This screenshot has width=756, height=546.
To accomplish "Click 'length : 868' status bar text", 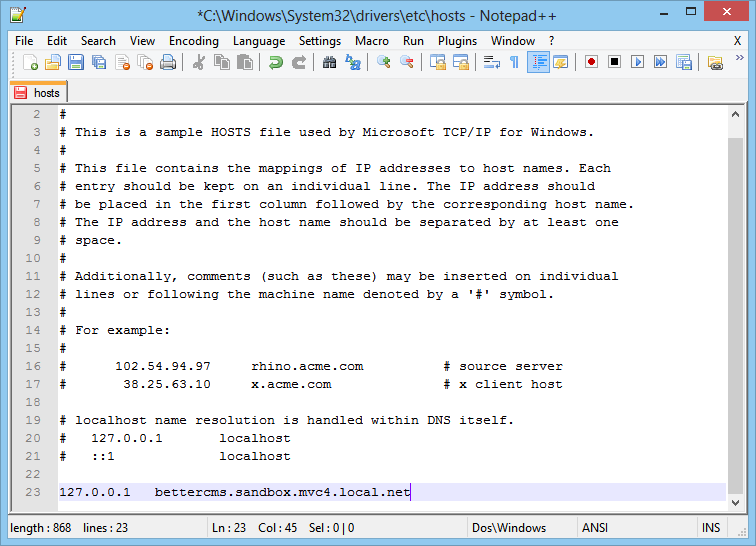I will pyautogui.click(x=40, y=528).
